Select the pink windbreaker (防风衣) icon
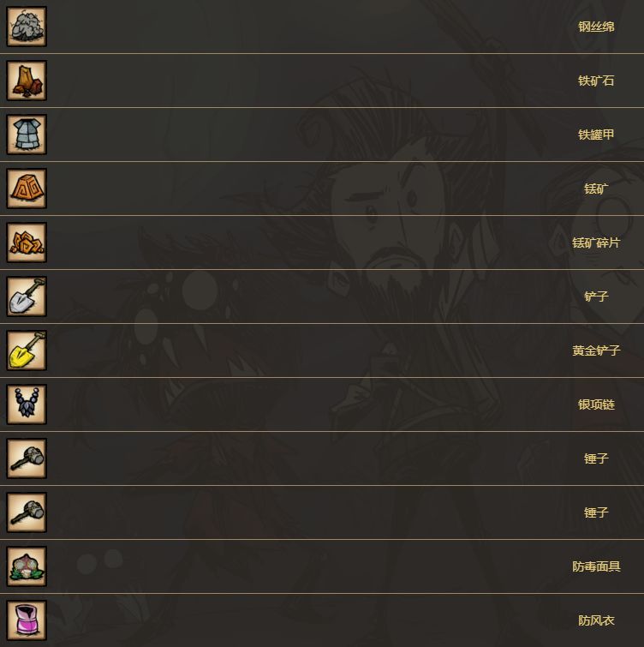The image size is (644, 647). (27, 620)
